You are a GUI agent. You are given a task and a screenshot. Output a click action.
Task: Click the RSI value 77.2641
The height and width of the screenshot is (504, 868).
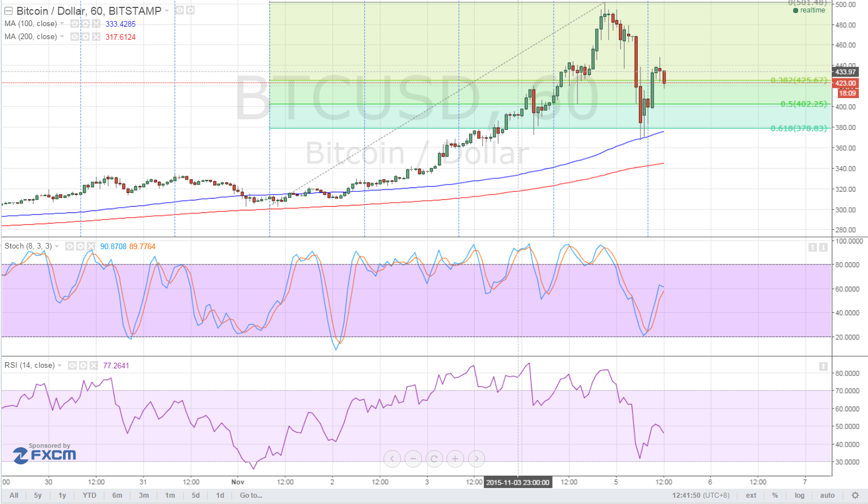[x=116, y=366]
